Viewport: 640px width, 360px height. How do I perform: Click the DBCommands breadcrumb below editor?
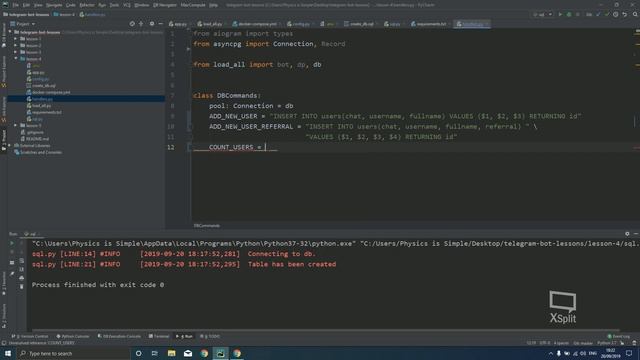click(207, 225)
